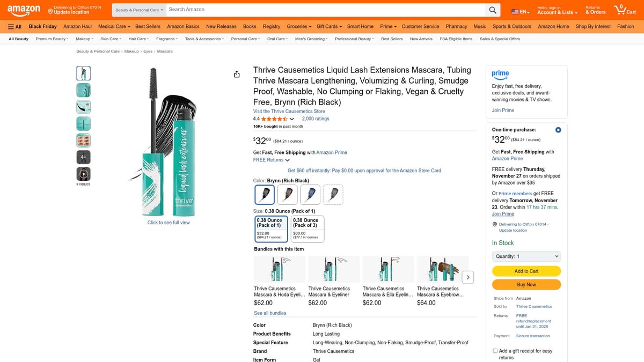Click the Add to Cart button
This screenshot has width=644, height=362.
[x=526, y=271]
